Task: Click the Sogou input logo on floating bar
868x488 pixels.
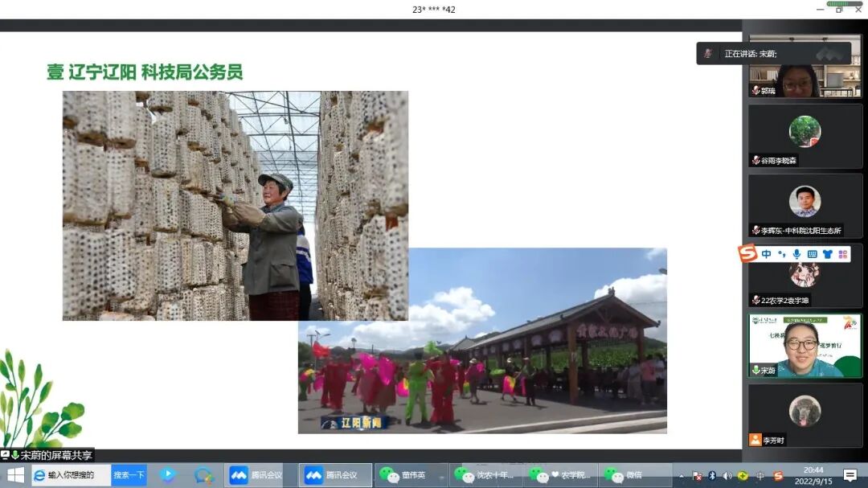Action: pyautogui.click(x=748, y=253)
